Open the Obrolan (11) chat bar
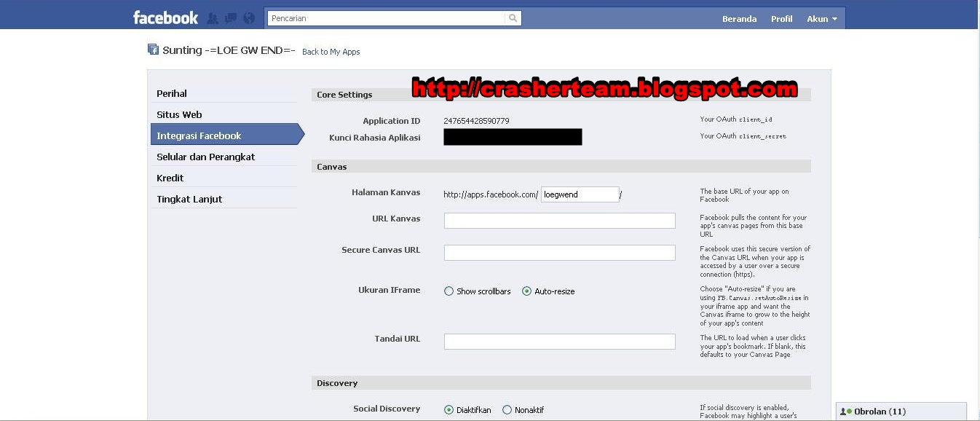This screenshot has width=980, height=421. coord(901,412)
